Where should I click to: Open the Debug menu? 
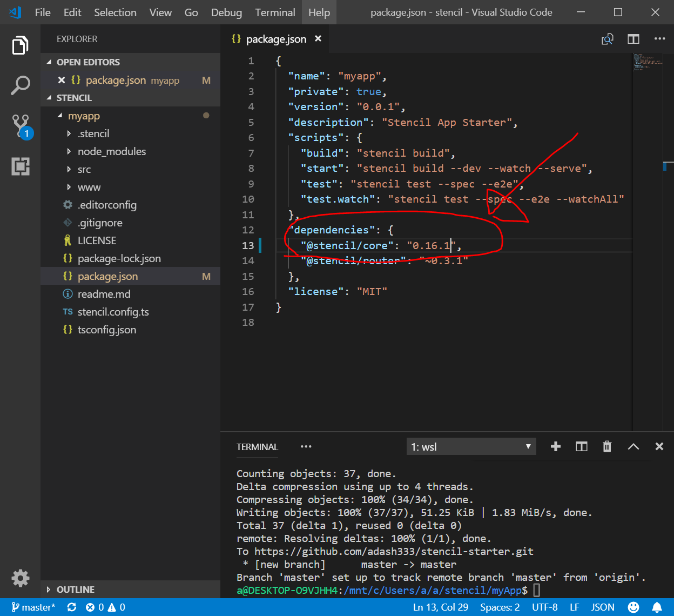click(226, 12)
